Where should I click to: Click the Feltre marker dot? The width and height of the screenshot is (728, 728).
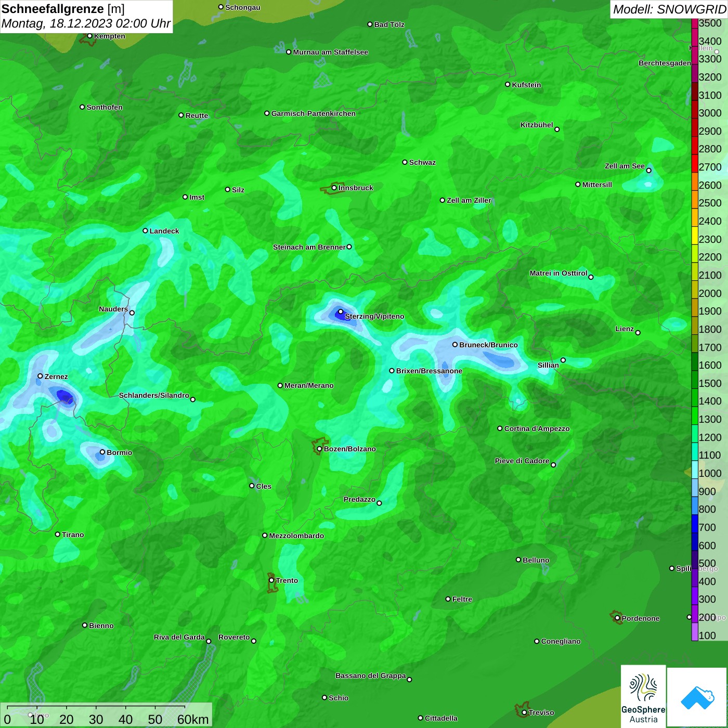[x=448, y=599]
